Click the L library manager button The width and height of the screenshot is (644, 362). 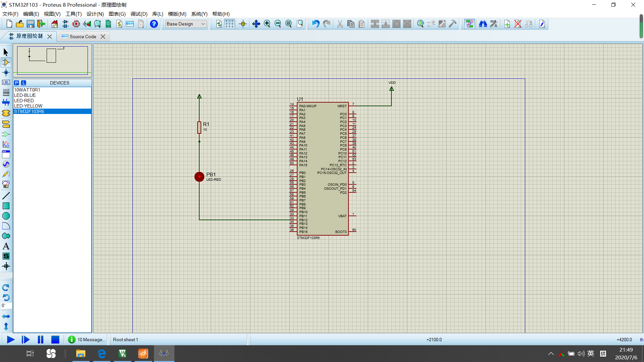coord(23,83)
